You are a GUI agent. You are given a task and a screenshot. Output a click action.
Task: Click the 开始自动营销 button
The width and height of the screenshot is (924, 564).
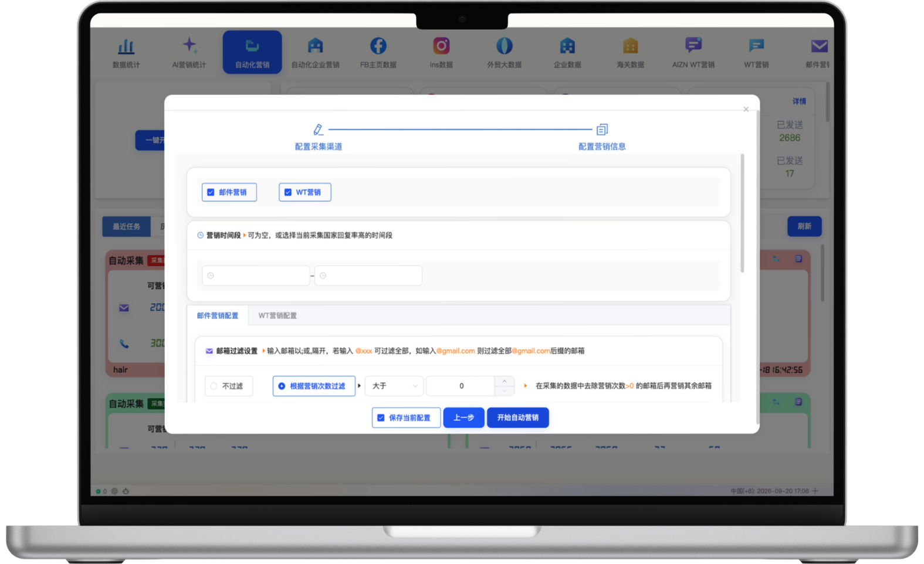(517, 417)
